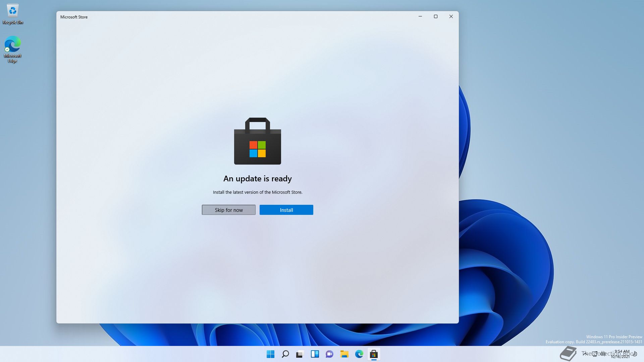The height and width of the screenshot is (362, 644).
Task: Minimize the Microsoft Store window
Action: [x=420, y=16]
